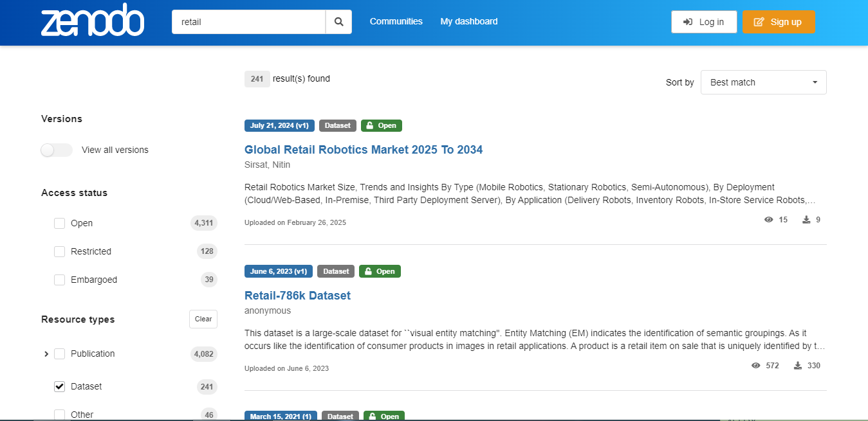Click the search magnifier icon
868x421 pixels.
338,21
